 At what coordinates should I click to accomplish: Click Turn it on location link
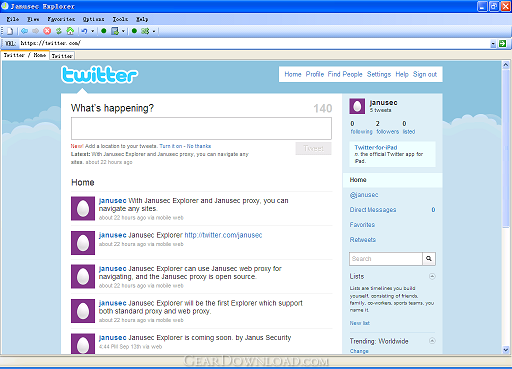(x=171, y=146)
